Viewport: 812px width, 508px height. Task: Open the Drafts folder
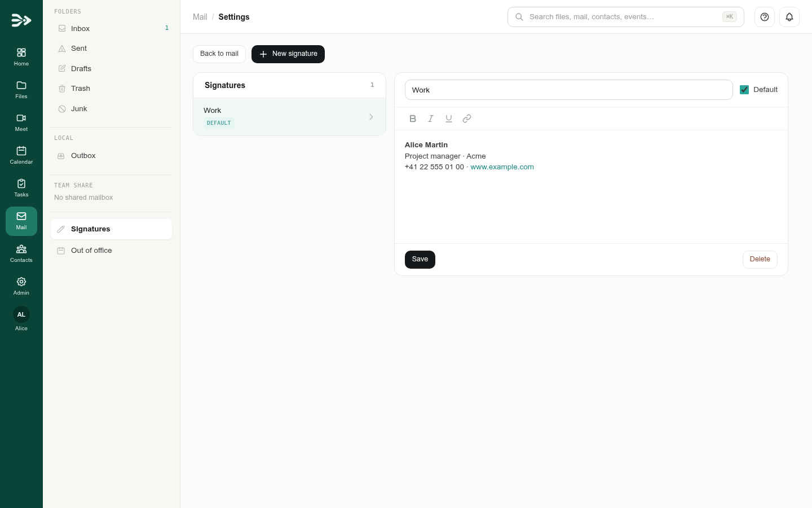(112, 69)
